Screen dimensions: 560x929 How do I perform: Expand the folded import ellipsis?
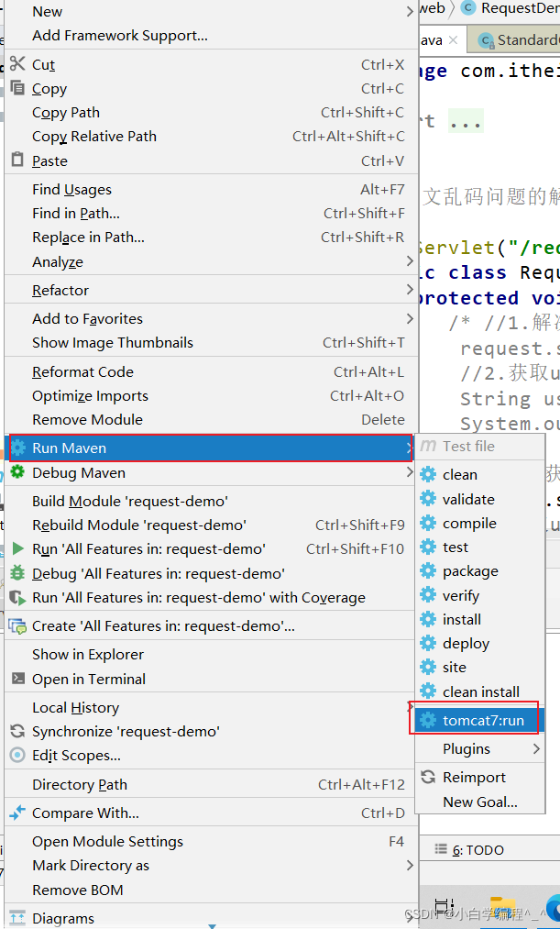[x=466, y=121]
